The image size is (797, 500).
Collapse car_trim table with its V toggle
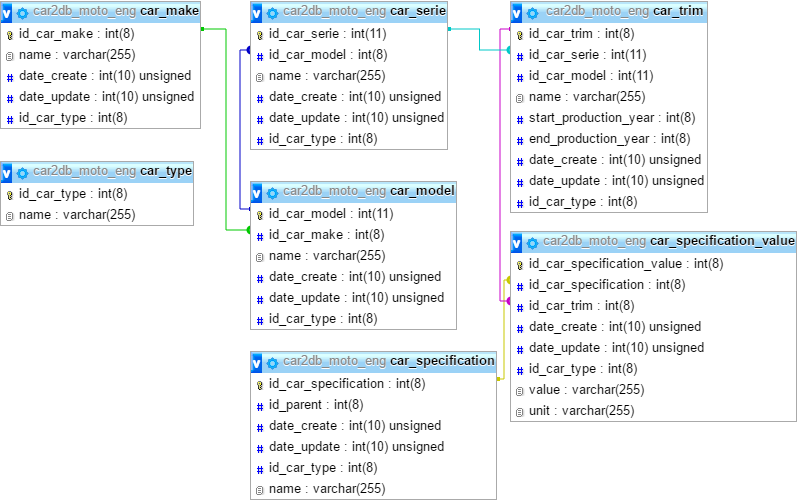click(516, 13)
